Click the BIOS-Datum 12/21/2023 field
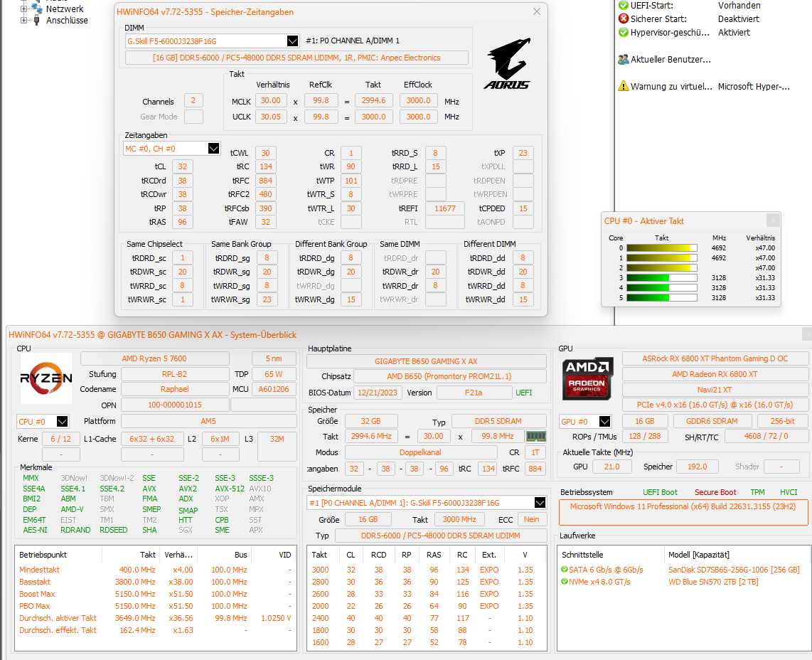This screenshot has height=660, width=812. coord(377,393)
